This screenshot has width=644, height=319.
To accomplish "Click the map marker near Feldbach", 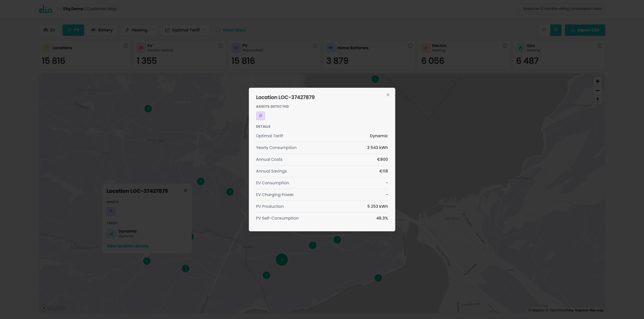I will [148, 109].
